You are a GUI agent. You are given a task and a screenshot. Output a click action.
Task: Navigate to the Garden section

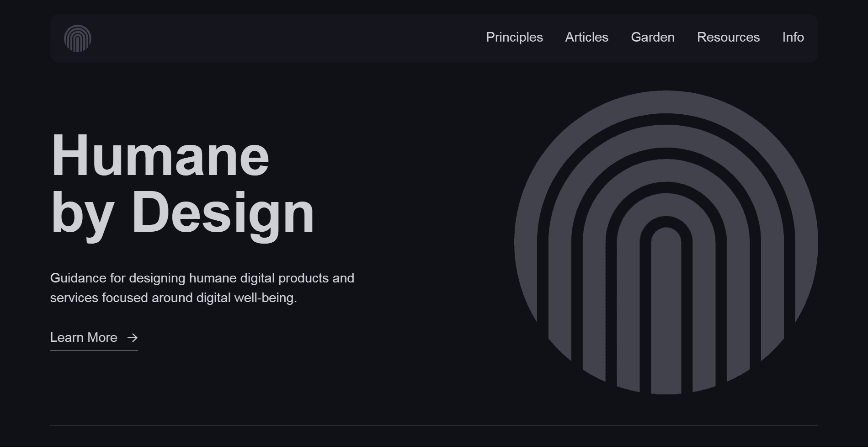pyautogui.click(x=652, y=37)
